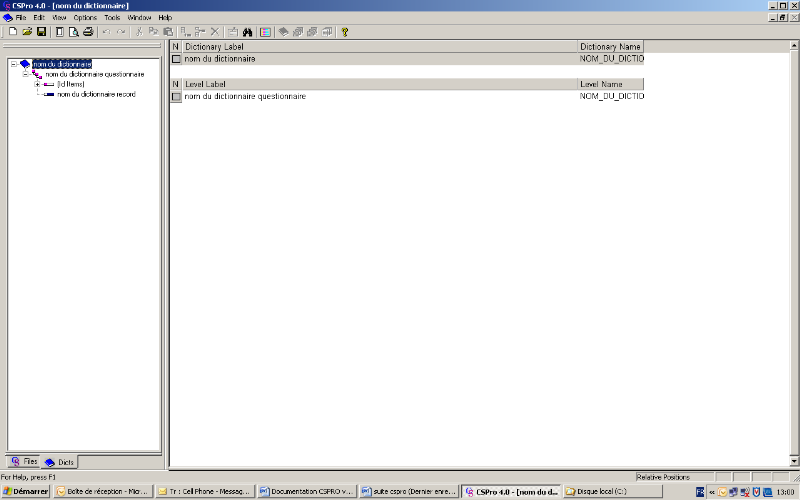Click the Cut scissors icon

click(139, 32)
